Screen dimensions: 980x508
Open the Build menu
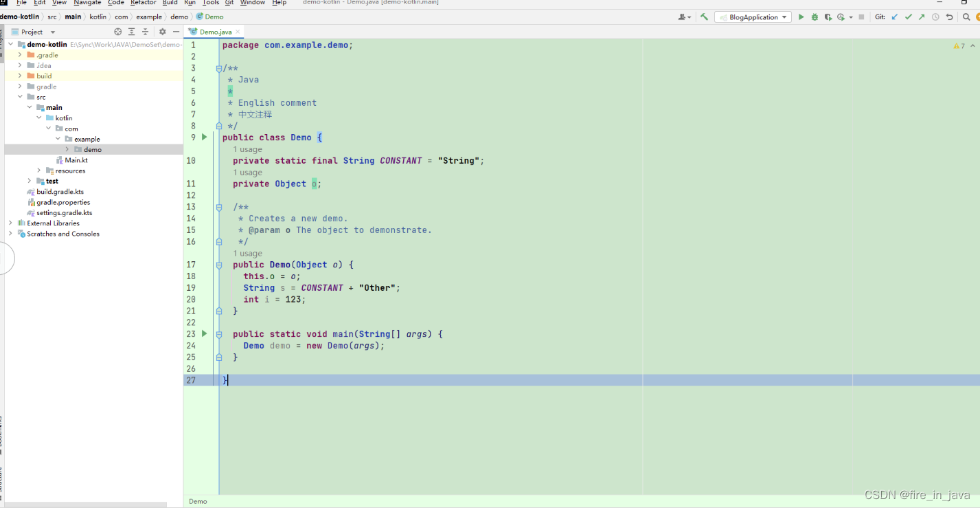(170, 3)
